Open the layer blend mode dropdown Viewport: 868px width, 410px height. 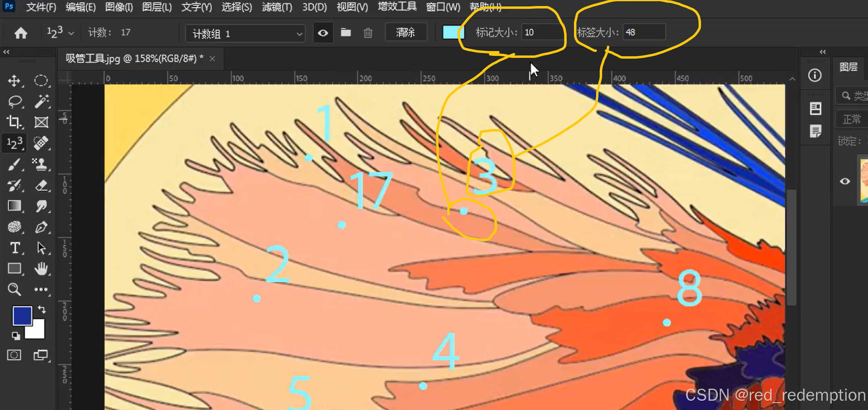click(x=853, y=119)
